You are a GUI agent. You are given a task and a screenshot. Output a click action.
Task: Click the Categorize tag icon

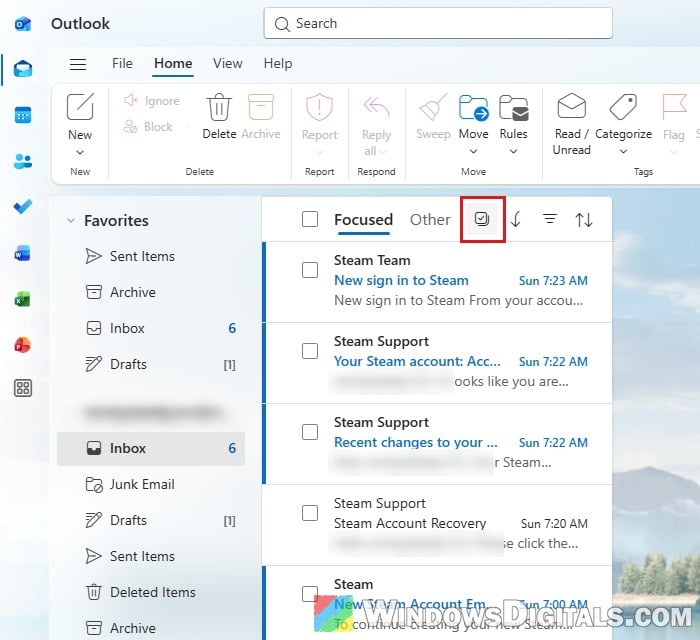coord(623,107)
